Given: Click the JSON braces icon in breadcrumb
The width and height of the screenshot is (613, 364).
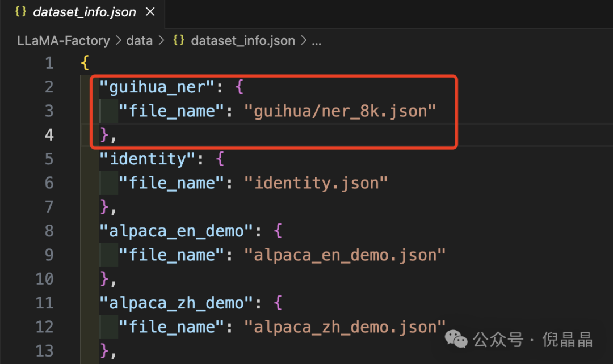Looking at the screenshot, I should click(x=179, y=40).
